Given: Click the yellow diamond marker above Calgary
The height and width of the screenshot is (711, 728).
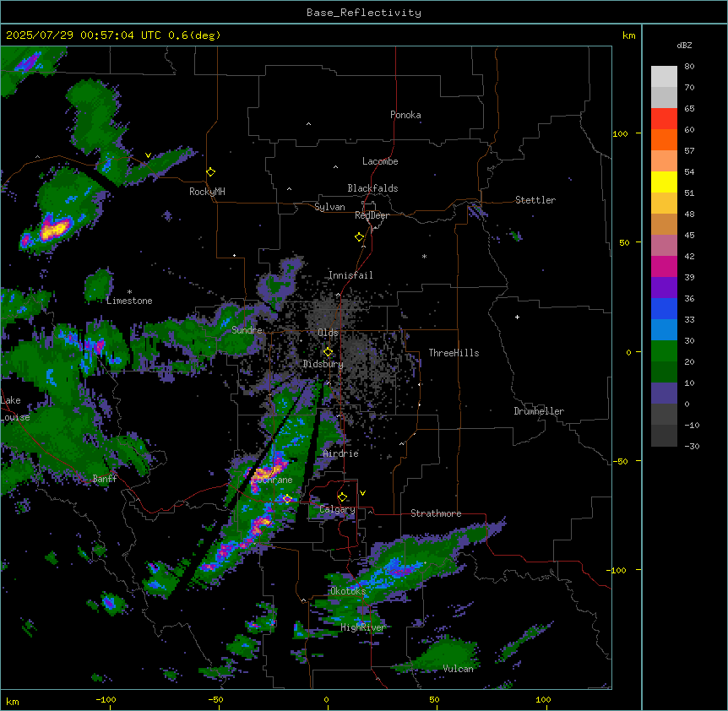Looking at the screenshot, I should coord(342,497).
